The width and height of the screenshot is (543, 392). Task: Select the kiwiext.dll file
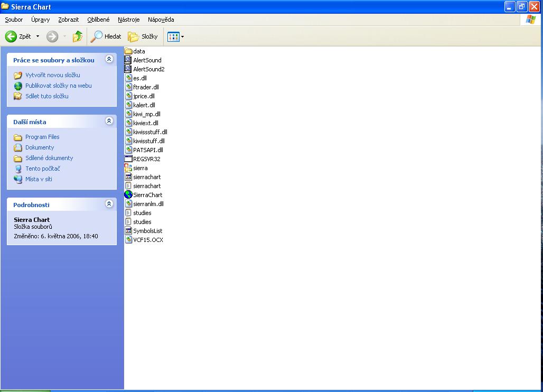point(142,123)
